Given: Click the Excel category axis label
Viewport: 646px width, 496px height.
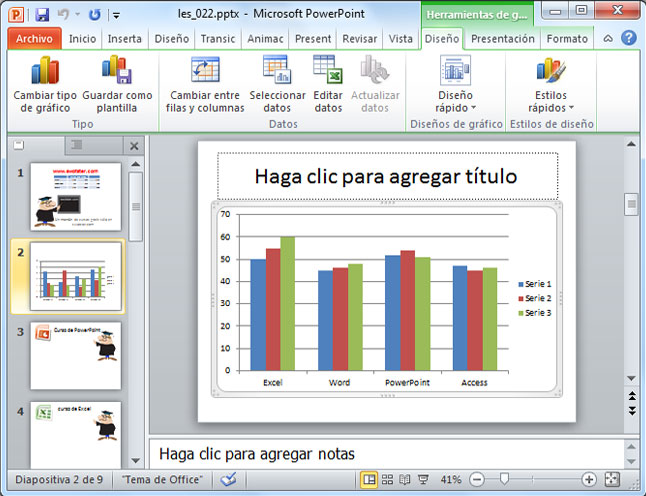Looking at the screenshot, I should [273, 382].
